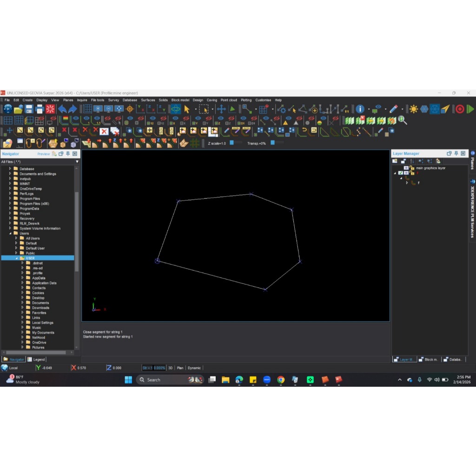Click the red Reset graphics icon
This screenshot has width=476, height=476.
(x=50, y=109)
